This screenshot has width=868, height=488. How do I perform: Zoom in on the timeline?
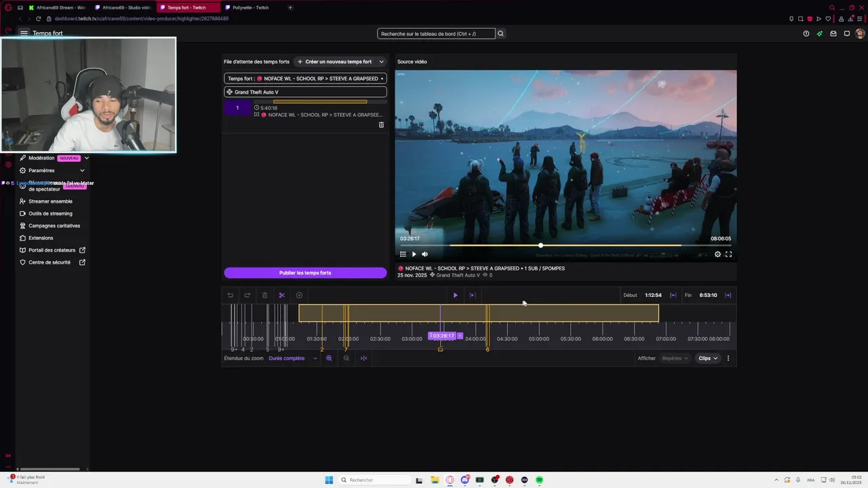pyautogui.click(x=329, y=358)
